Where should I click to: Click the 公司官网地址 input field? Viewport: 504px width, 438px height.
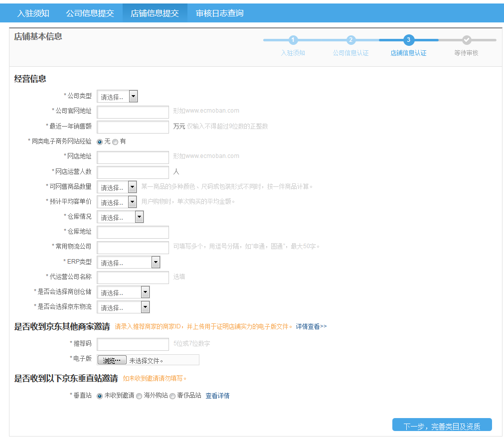coord(133,112)
